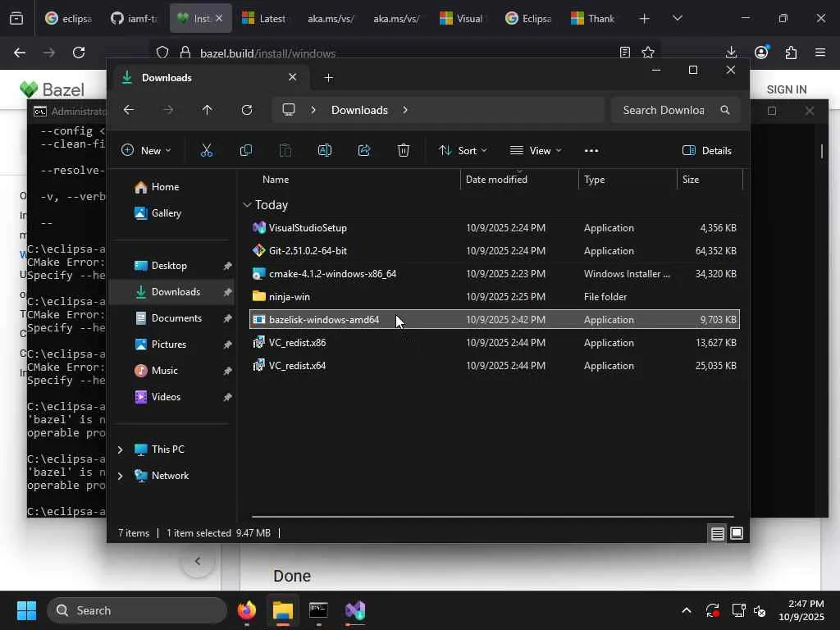This screenshot has height=630, width=840.
Task: Click the Paste icon in Explorer toolbar
Action: click(x=285, y=151)
